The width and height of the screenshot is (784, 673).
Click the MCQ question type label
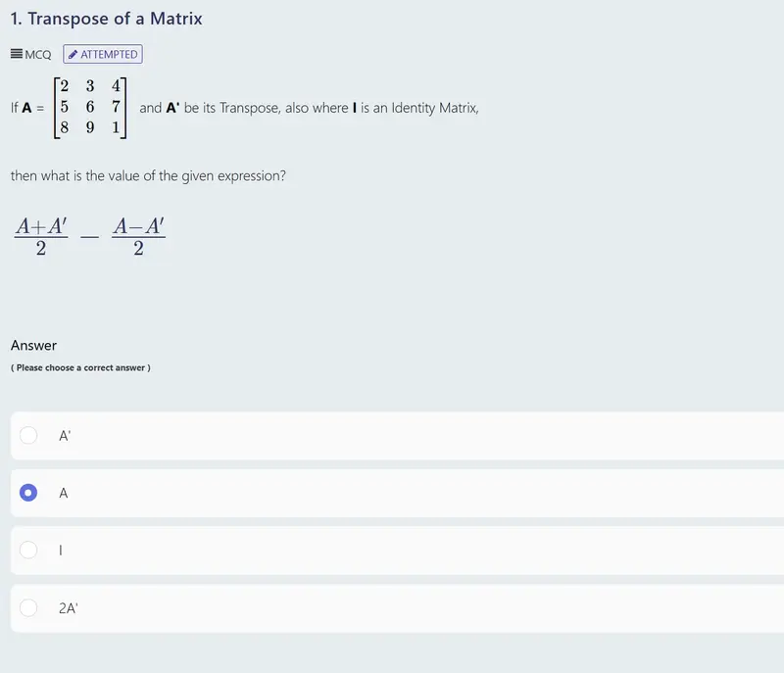tap(38, 55)
